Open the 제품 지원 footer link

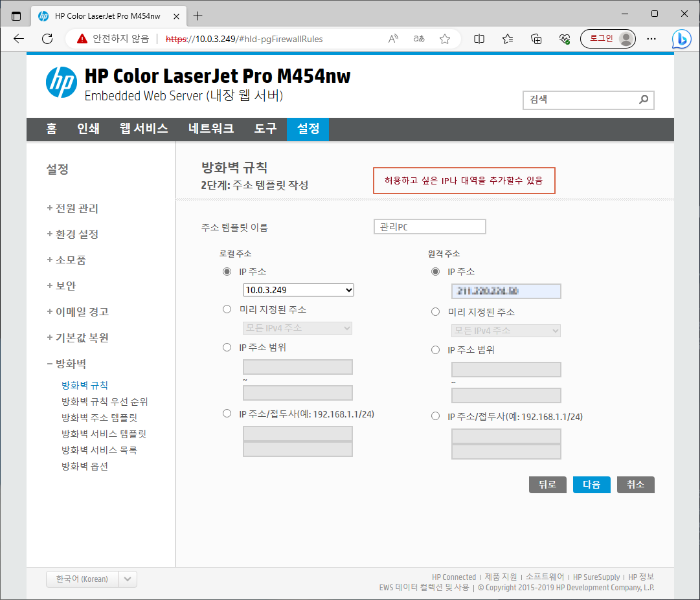(501, 577)
